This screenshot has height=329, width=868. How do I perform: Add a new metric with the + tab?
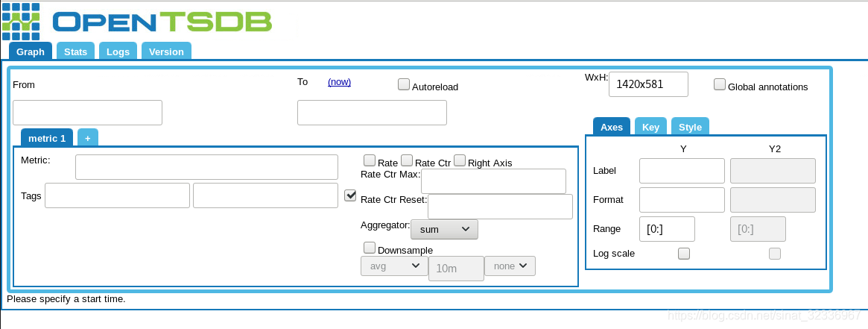tap(87, 138)
